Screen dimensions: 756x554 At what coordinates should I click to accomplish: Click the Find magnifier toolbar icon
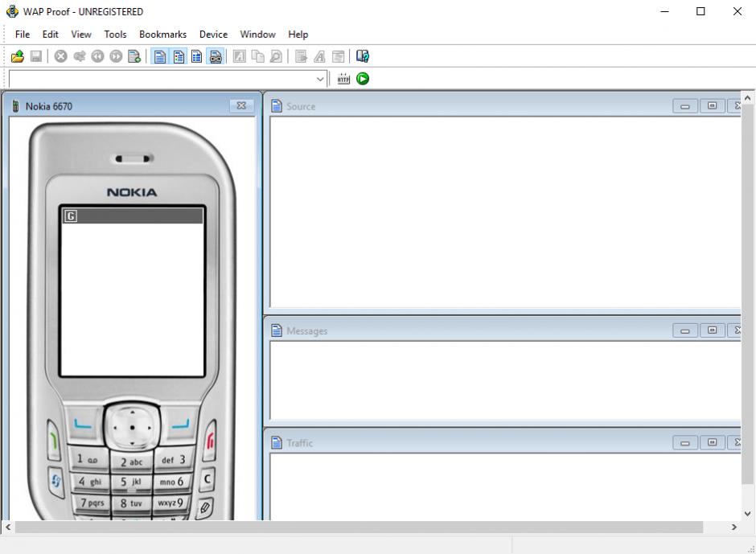coord(277,56)
